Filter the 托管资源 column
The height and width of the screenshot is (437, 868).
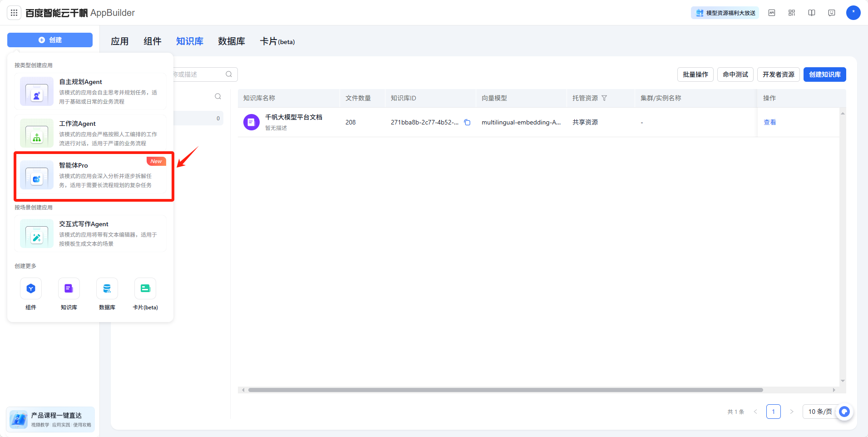pyautogui.click(x=604, y=98)
